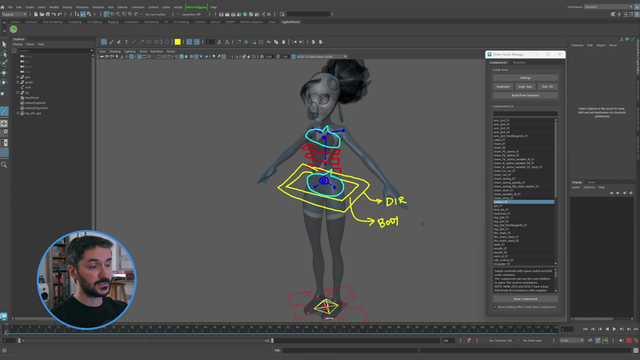Toggle Show Setting After Create New Component checkbox
Image resolution: width=640 pixels, height=360 pixels.
495,307
